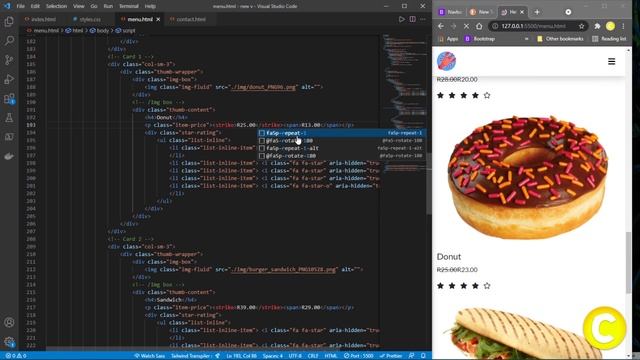
Task: Close the menu.html editor tab
Action: coord(158,19)
